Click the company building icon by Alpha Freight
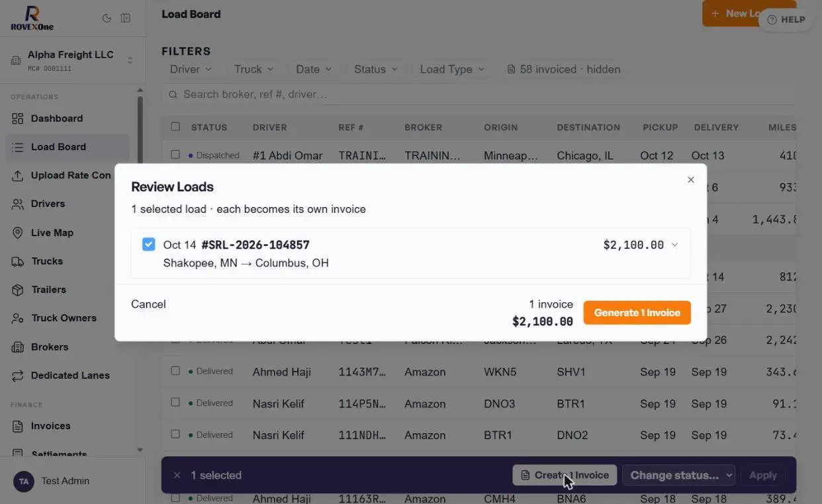Screen dimensions: 822x504 coord(16,60)
